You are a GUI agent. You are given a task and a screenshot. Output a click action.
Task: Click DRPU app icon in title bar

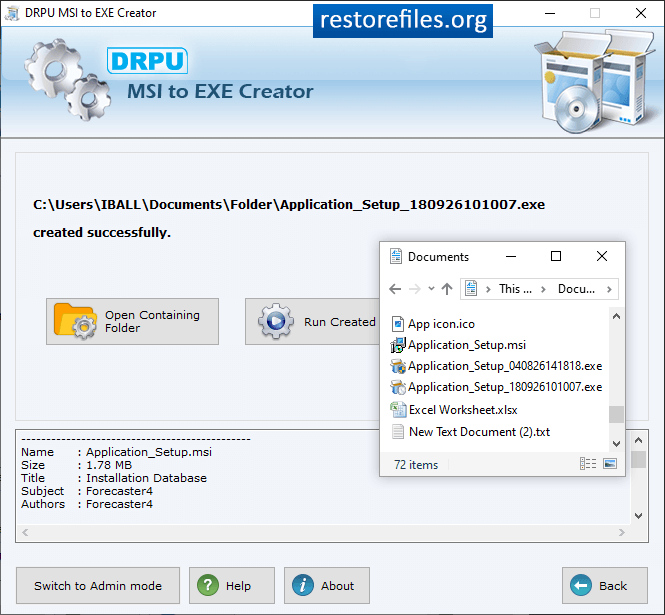coord(12,13)
